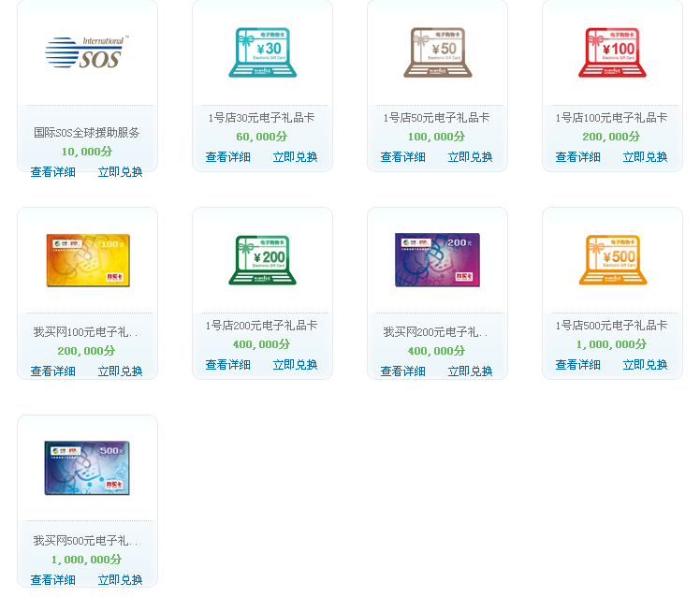
Task: Click the brown ¥50 gift card image
Action: (438, 52)
